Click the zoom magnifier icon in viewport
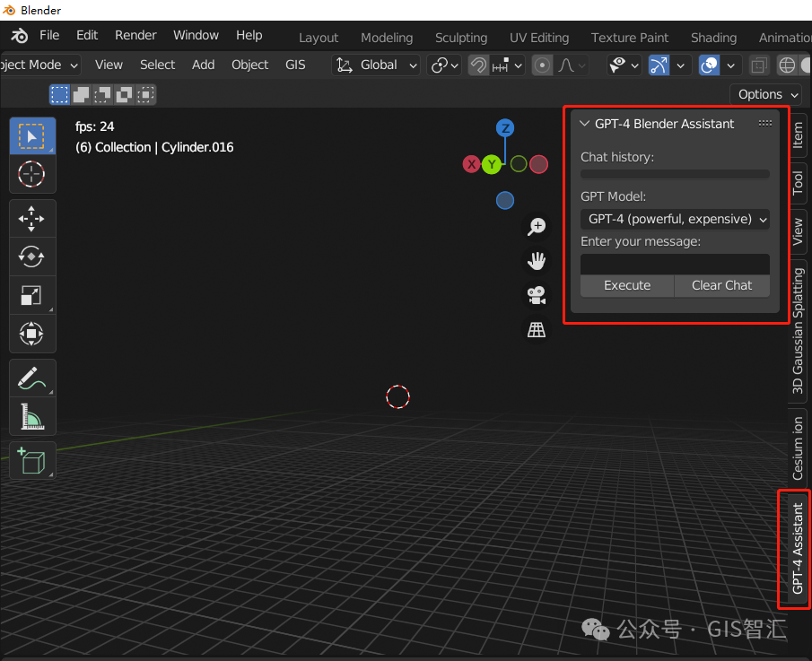Viewport: 812px width, 661px height. 536,227
